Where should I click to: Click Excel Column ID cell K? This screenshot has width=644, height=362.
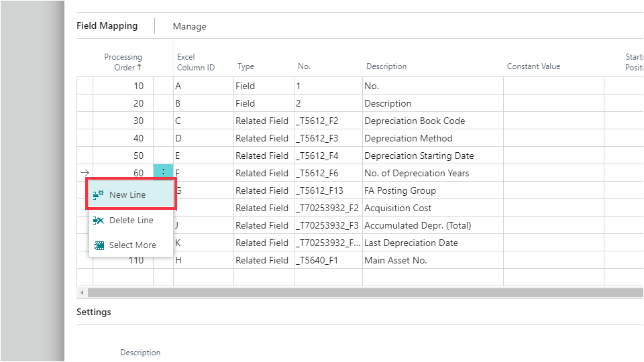[x=203, y=243]
